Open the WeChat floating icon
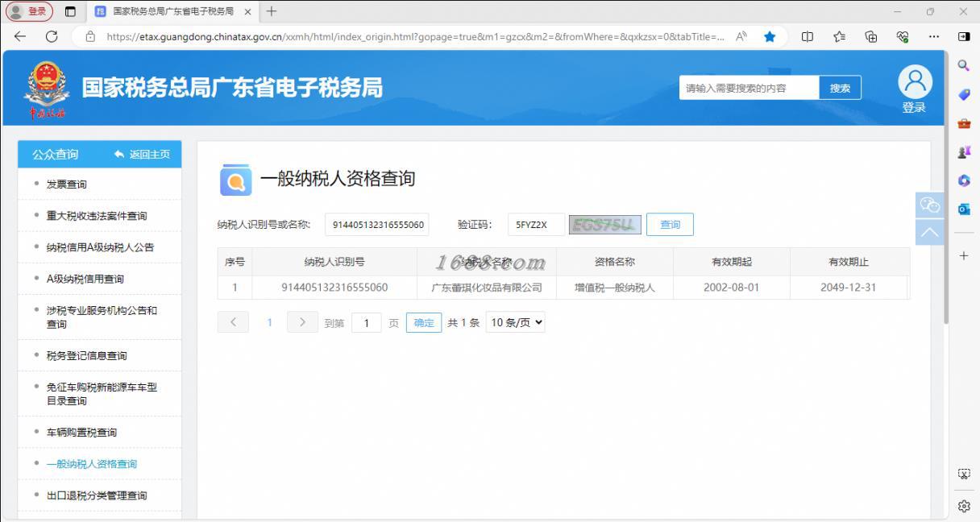980x522 pixels. click(x=929, y=205)
